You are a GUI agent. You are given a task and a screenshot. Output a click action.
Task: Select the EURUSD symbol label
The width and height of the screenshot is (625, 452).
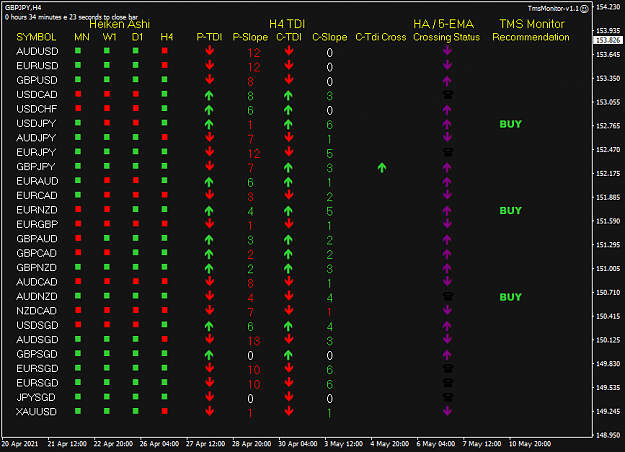pyautogui.click(x=37, y=66)
